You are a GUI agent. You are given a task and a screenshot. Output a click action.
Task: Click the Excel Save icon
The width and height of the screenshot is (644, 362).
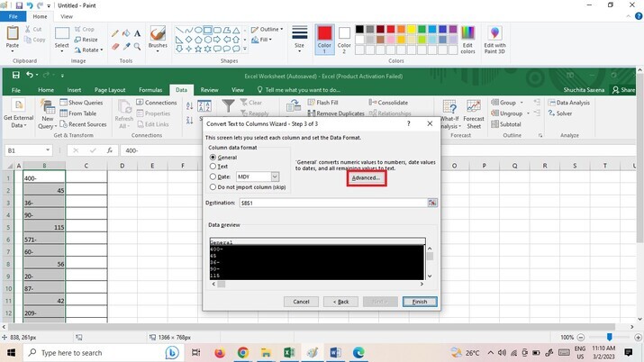click(16, 75)
